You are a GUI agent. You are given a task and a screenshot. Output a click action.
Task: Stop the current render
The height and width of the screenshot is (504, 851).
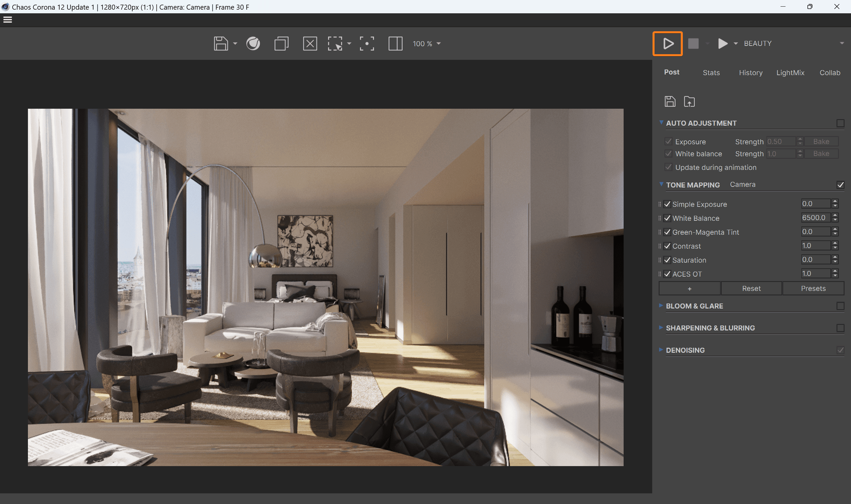pyautogui.click(x=693, y=44)
